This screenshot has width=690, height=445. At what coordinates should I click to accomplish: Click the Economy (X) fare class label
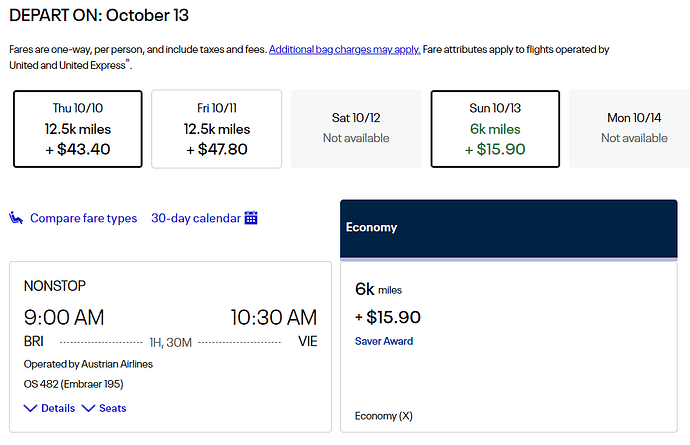pos(384,416)
